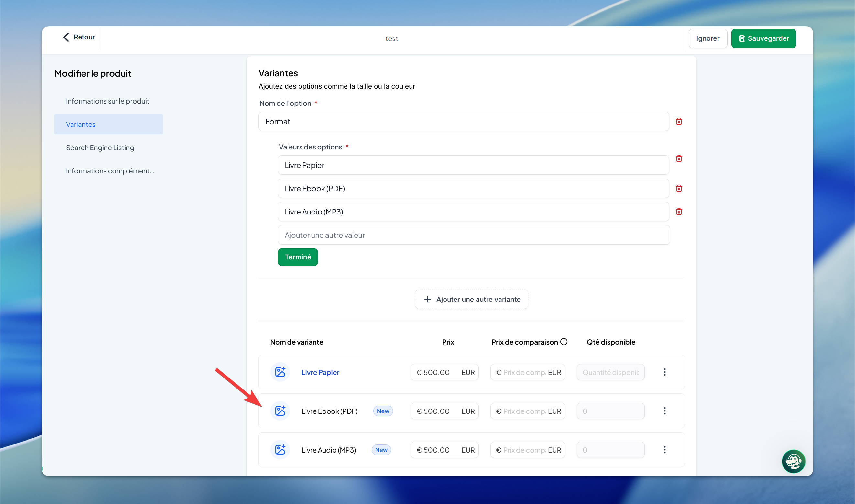The height and width of the screenshot is (504, 855).
Task: Delete the Livre Audio (MP3) value
Action: tap(679, 212)
